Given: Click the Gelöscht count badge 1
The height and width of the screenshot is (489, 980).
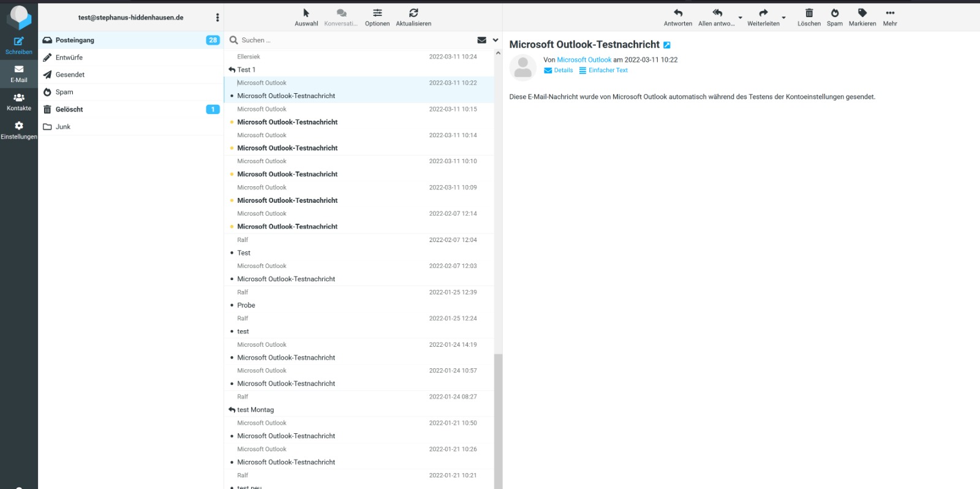Looking at the screenshot, I should [x=213, y=109].
